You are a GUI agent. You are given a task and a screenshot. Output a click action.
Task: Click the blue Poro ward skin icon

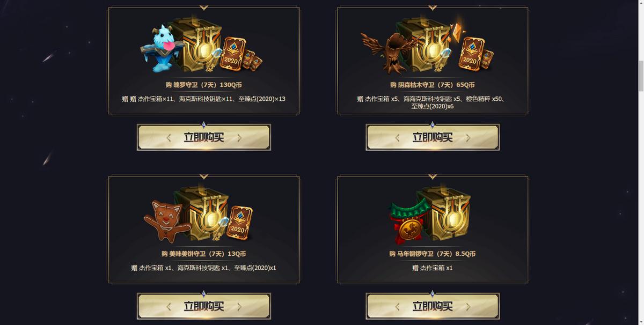(160, 49)
